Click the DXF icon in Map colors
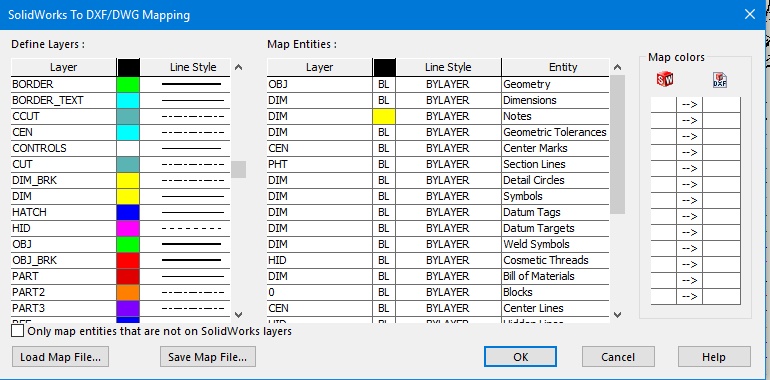The image size is (770, 380). point(719,80)
